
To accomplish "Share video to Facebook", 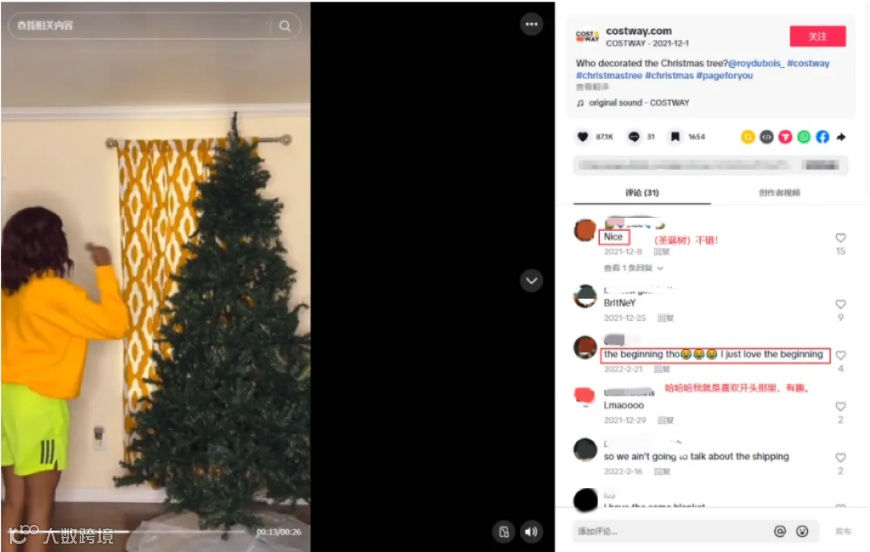I will click(822, 136).
